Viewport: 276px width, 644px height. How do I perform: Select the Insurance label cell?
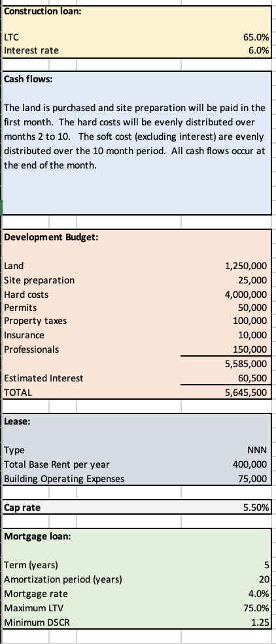pos(24,335)
